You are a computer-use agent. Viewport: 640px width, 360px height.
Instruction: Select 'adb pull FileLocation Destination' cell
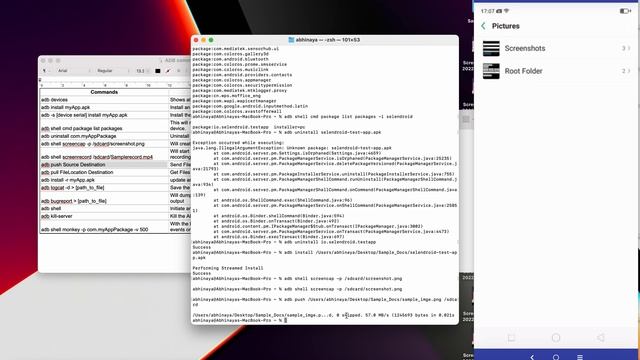pyautogui.click(x=104, y=172)
